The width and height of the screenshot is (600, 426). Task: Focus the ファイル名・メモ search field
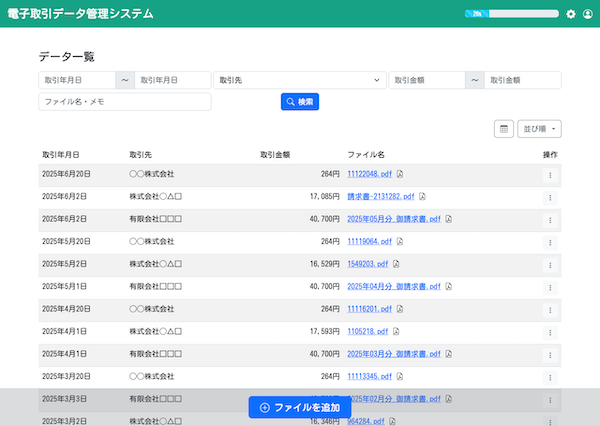tap(125, 102)
